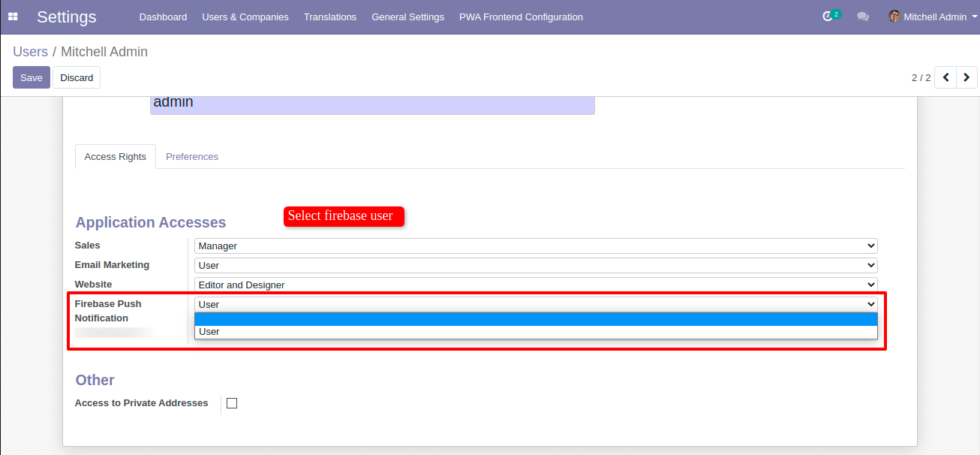Click the Settings app title
The width and height of the screenshot is (980, 455).
[x=67, y=17]
